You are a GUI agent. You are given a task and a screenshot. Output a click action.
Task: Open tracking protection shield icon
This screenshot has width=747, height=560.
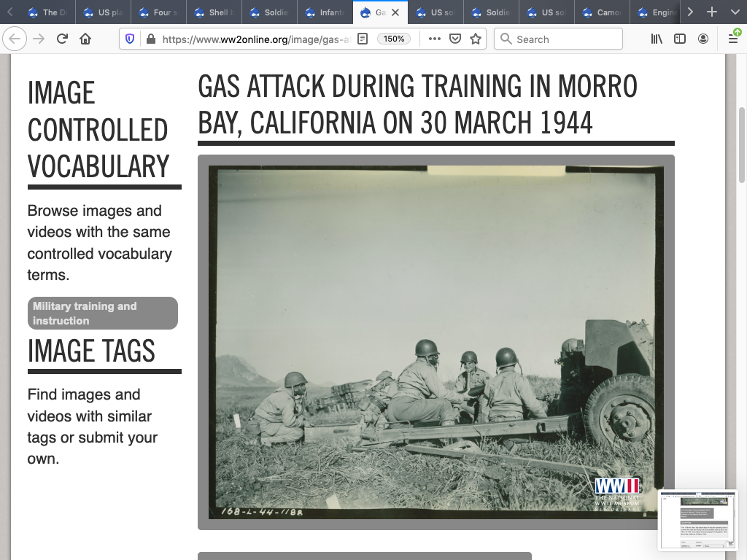130,39
